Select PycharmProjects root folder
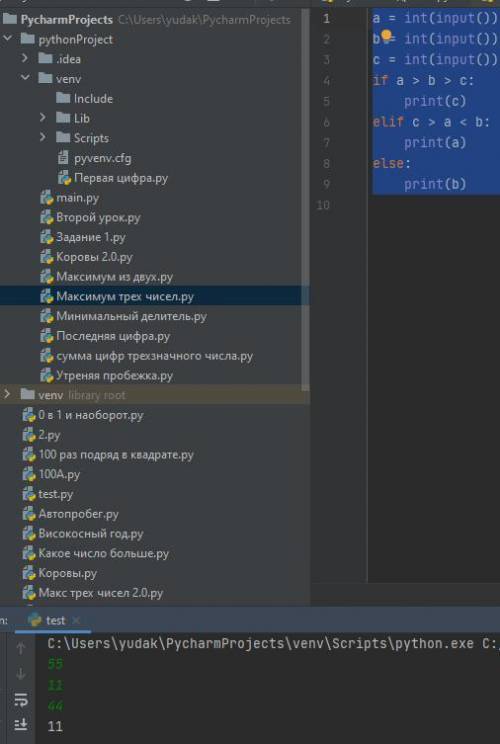This screenshot has width=500, height=744. [x=66, y=19]
